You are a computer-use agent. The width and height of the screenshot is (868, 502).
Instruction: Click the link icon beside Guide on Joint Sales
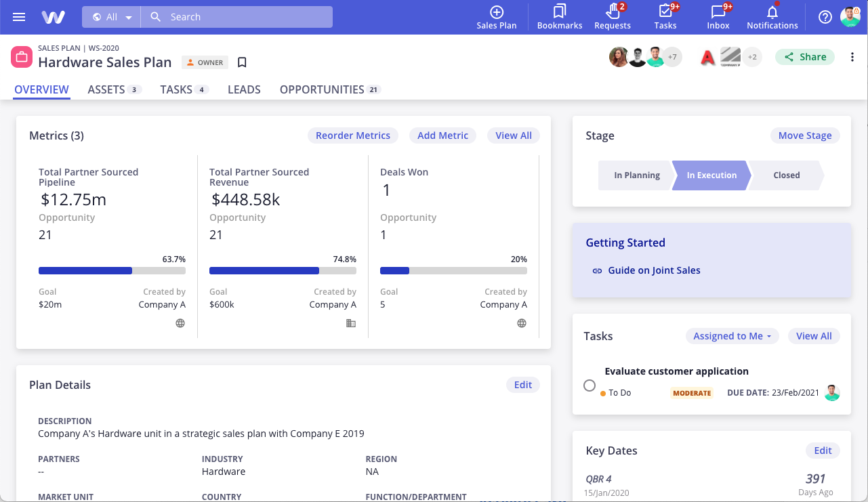(x=597, y=270)
